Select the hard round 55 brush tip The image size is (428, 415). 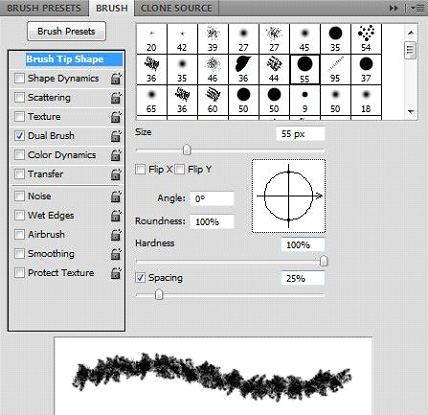click(305, 69)
